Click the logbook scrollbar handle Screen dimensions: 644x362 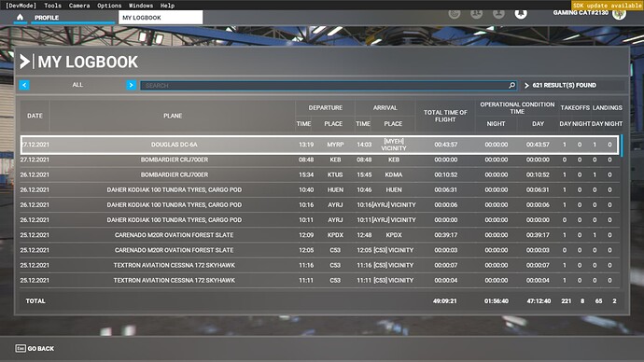622,146
